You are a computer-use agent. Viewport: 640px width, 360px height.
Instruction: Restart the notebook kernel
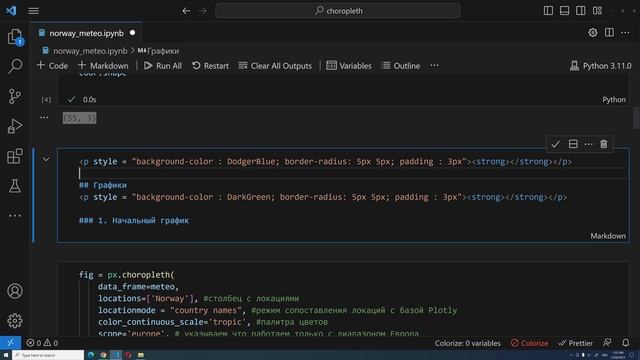(x=211, y=66)
